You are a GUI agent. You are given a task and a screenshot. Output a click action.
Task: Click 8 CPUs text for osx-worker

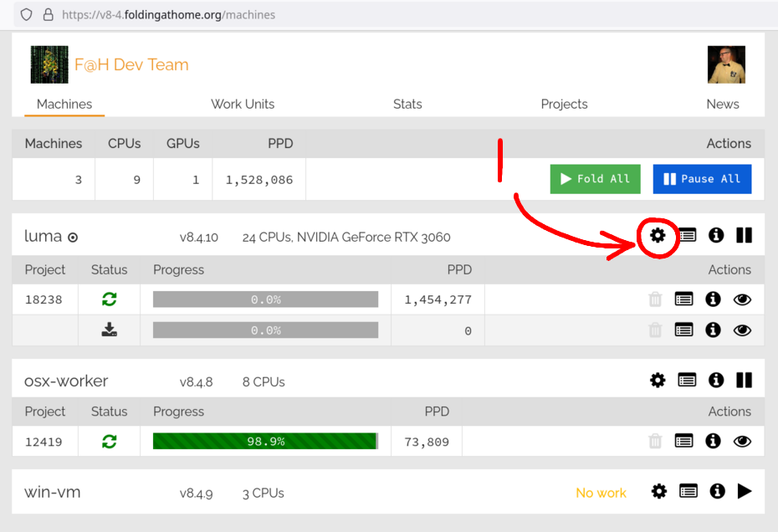click(x=264, y=382)
